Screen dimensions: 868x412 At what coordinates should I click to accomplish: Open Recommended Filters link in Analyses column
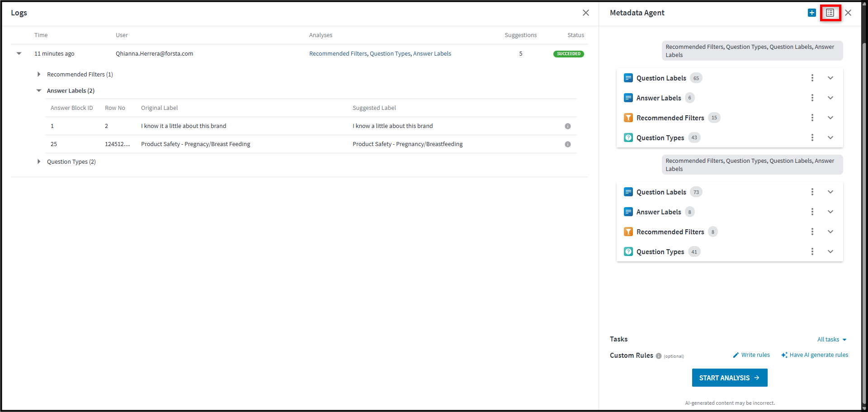[x=338, y=53]
